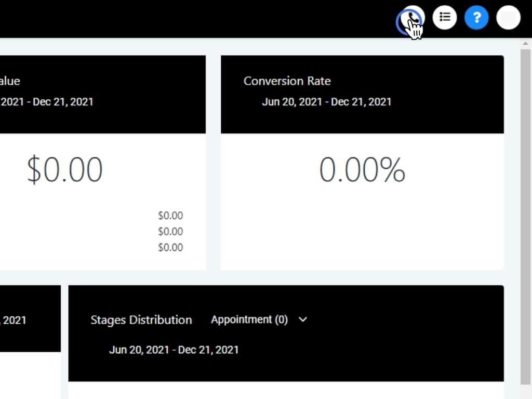Open the user profile avatar
Screen dimensions: 532x399
508,18
